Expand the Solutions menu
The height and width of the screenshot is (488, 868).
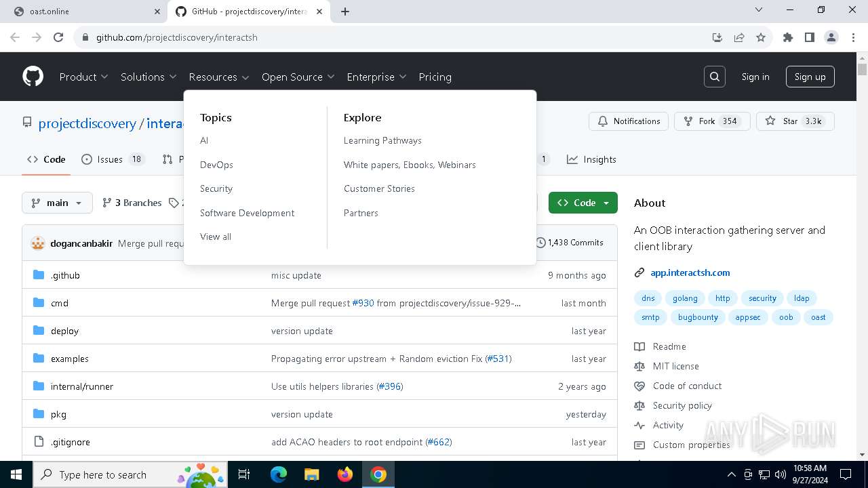coord(149,77)
